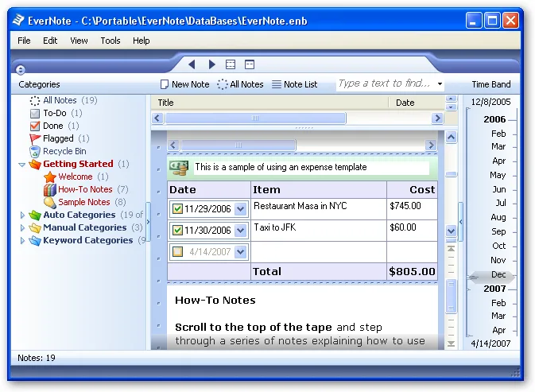Image resolution: width=535 pixels, height=392 pixels.
Task: Uncheck the 11/29/2006 expense checkbox
Action: (177, 209)
